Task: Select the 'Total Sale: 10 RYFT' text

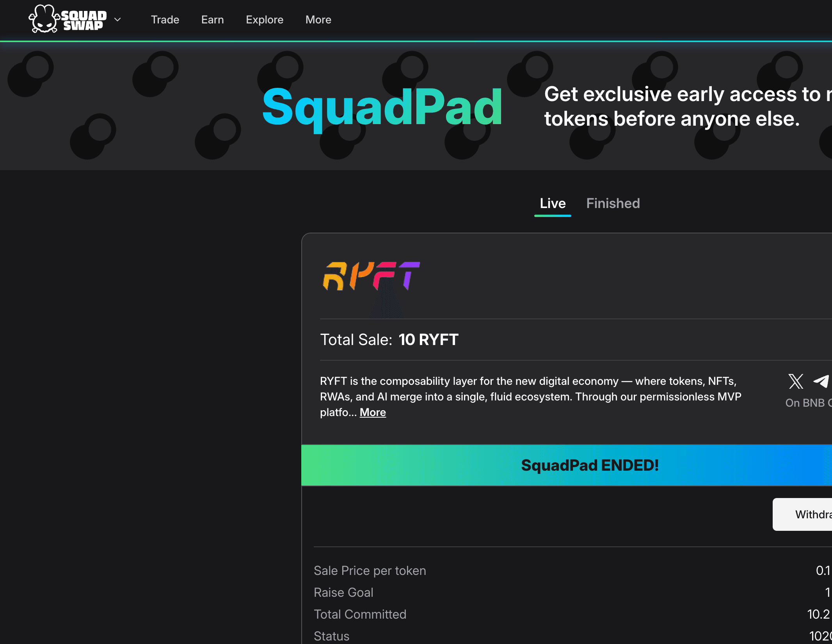Action: [x=389, y=340]
